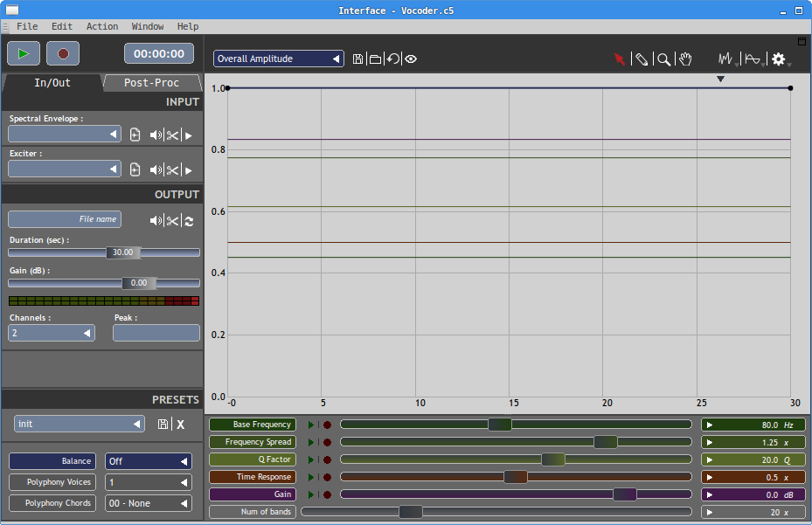Switch to the In/Out tab
Screen dimensions: 812x525
coord(52,83)
